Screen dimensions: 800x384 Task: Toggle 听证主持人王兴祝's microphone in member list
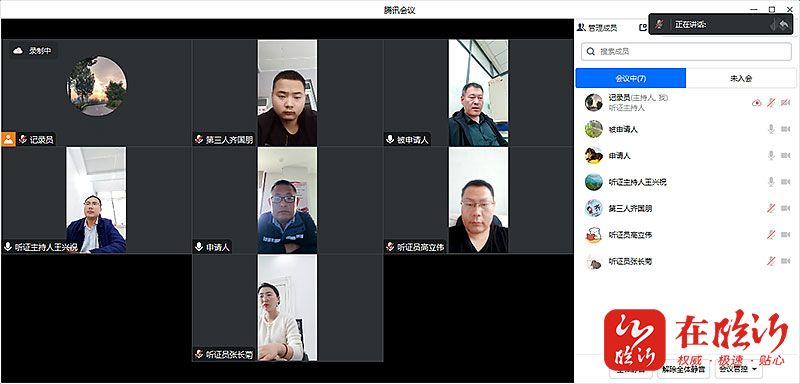coord(771,182)
